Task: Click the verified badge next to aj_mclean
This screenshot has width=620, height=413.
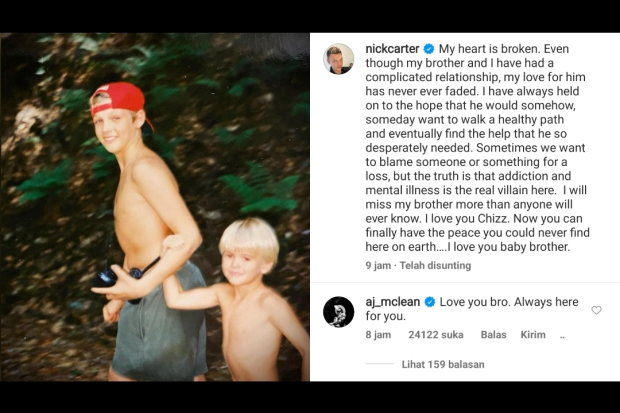Action: [x=431, y=301]
